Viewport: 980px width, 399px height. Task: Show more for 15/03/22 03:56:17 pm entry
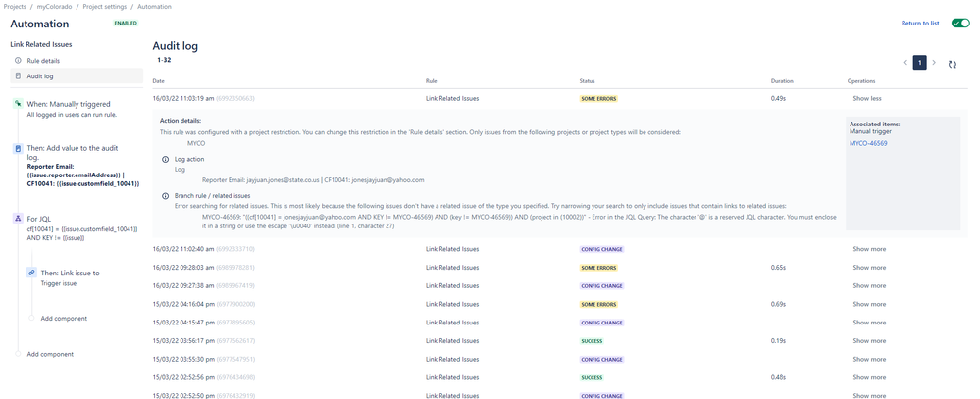pos(869,341)
